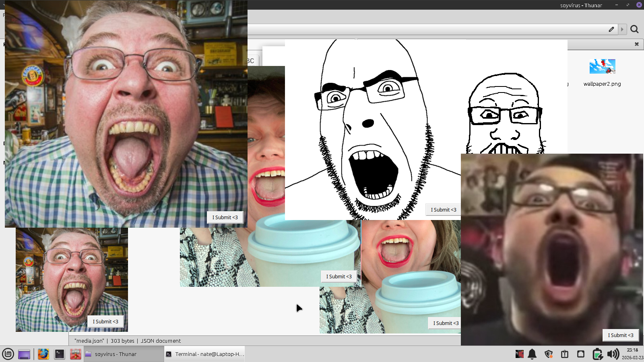The image size is (644, 362).
Task: Click the network connection tray icon
Action: (x=581, y=354)
